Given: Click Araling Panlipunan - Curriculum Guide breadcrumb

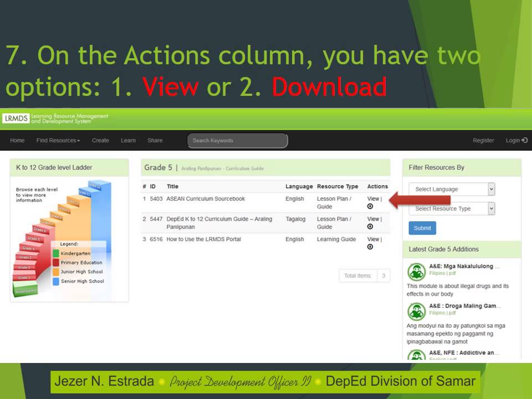Looking at the screenshot, I should [x=223, y=168].
